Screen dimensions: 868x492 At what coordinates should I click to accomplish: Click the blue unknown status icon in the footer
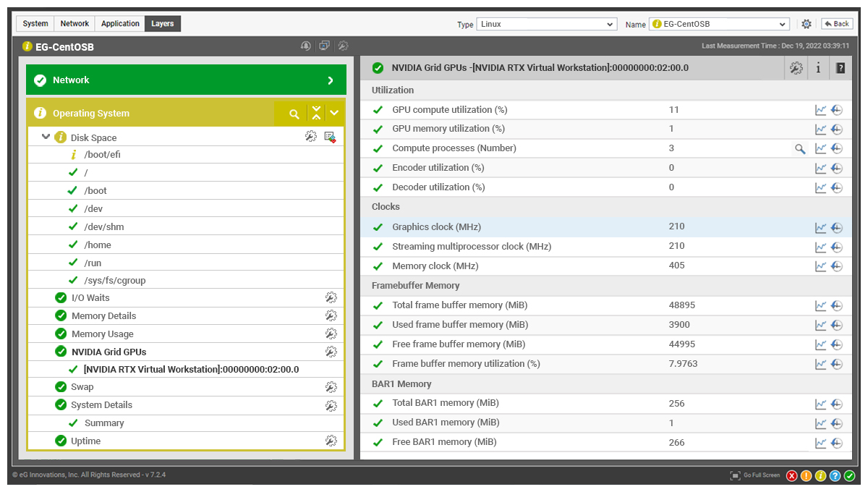point(835,475)
